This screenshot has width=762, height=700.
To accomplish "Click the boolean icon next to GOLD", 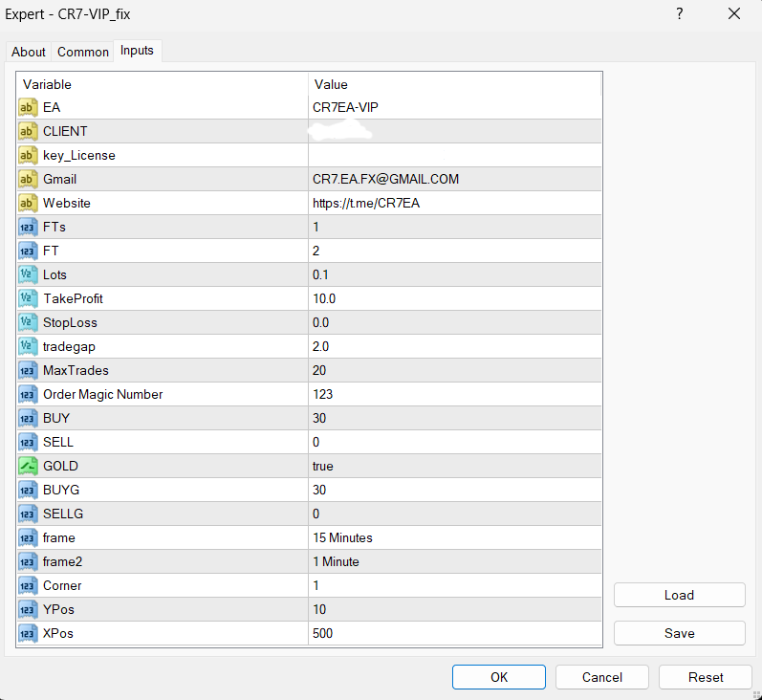I will (x=28, y=466).
